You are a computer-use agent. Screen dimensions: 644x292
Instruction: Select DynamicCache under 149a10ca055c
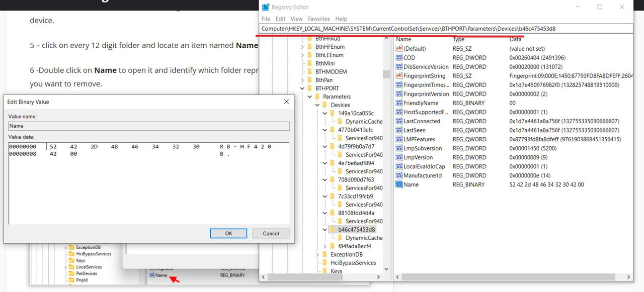pyautogui.click(x=364, y=121)
